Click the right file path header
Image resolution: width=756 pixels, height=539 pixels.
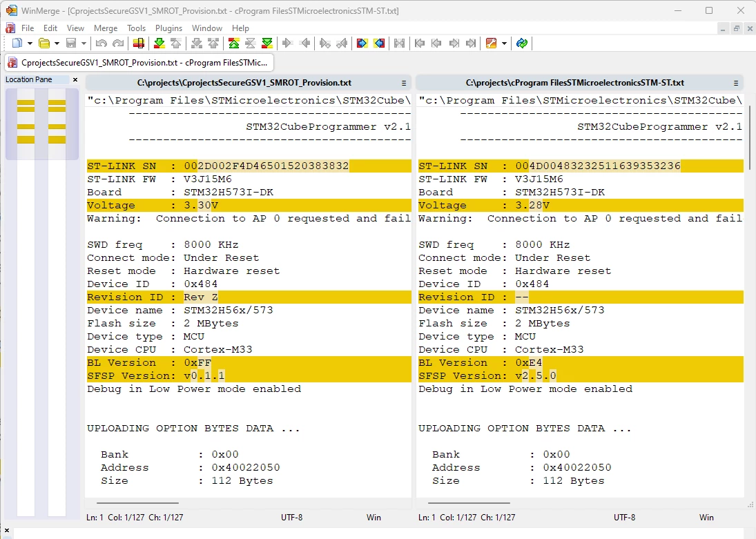tap(574, 83)
